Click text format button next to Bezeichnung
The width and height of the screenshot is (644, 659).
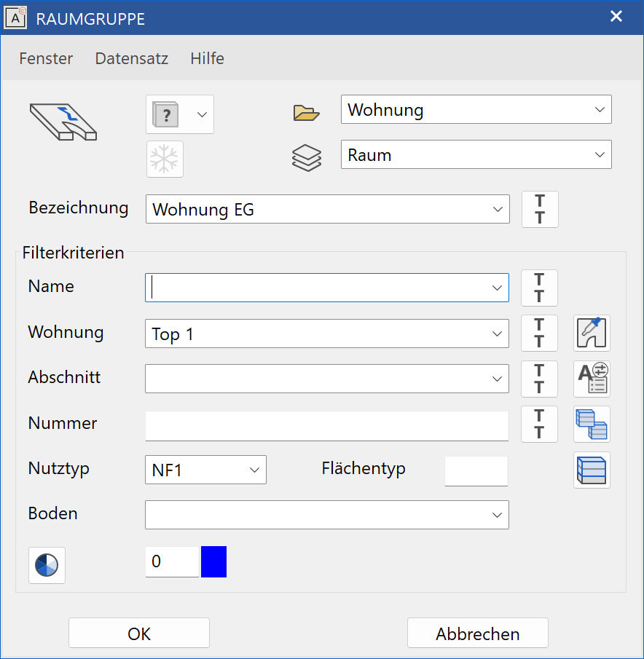pyautogui.click(x=540, y=209)
